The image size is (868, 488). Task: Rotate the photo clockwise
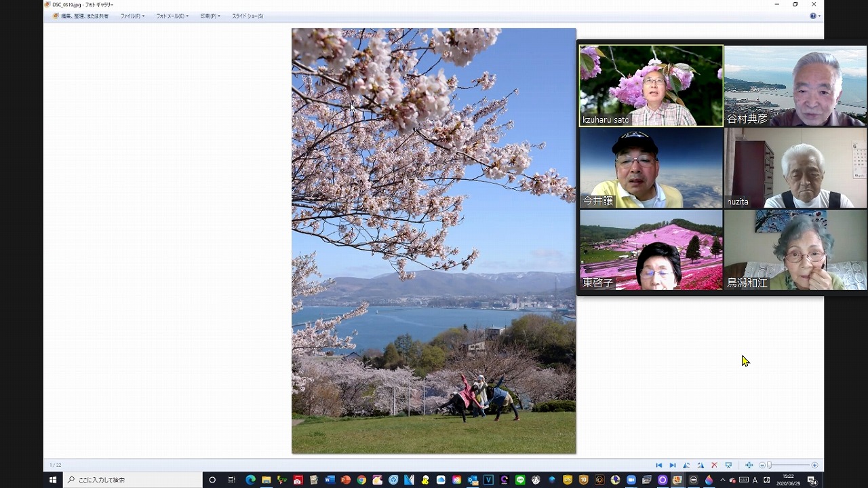click(700, 465)
